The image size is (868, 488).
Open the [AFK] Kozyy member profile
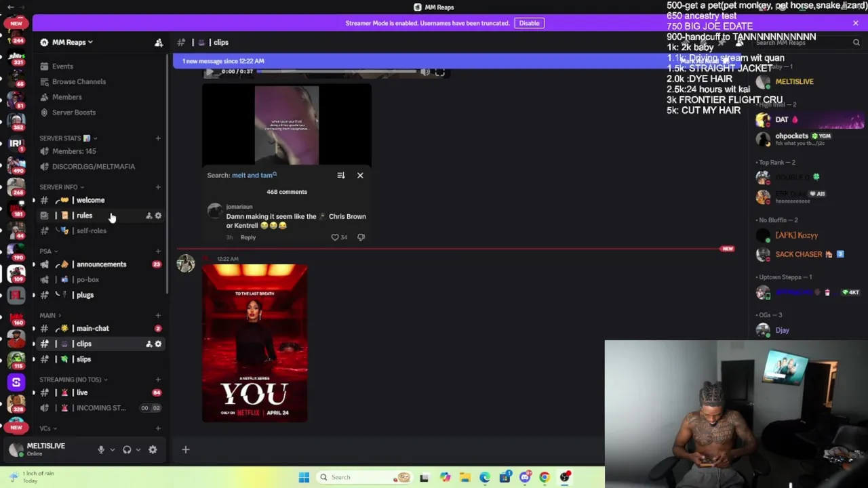click(807, 235)
